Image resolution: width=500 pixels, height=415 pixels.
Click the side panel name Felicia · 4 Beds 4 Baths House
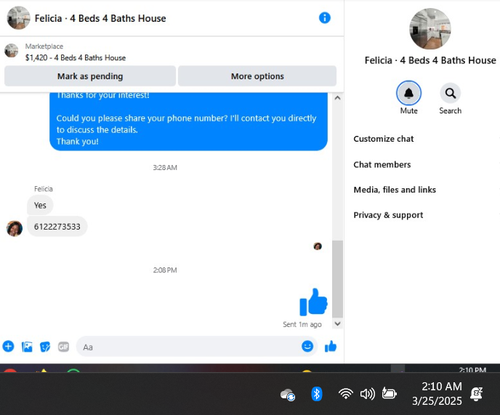point(430,60)
